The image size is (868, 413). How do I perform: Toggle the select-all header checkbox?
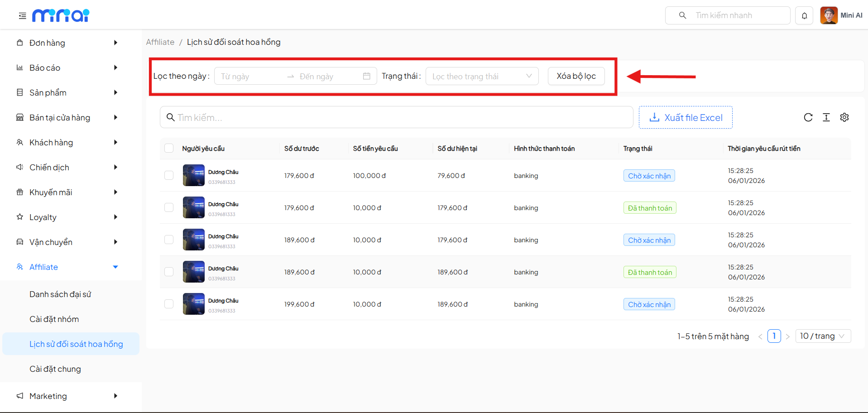point(169,149)
